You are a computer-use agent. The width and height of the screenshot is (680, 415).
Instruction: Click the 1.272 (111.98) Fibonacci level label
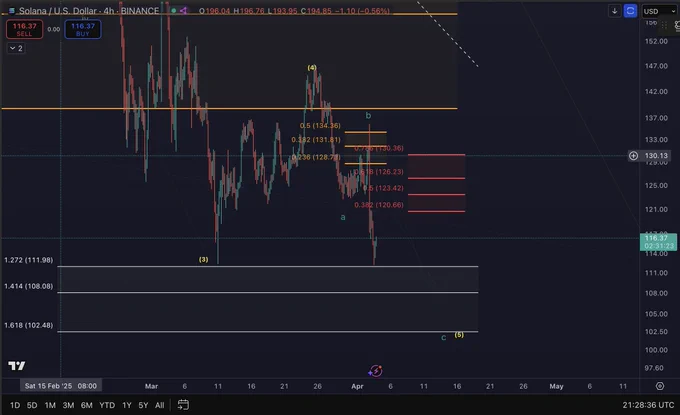(x=29, y=260)
